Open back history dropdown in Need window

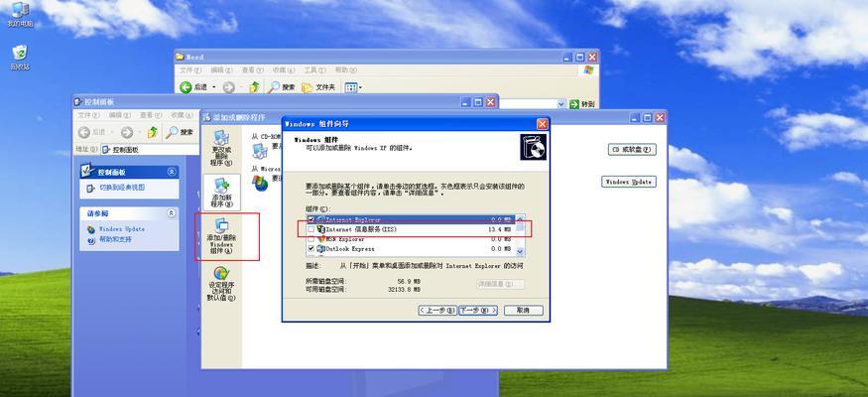click(213, 87)
